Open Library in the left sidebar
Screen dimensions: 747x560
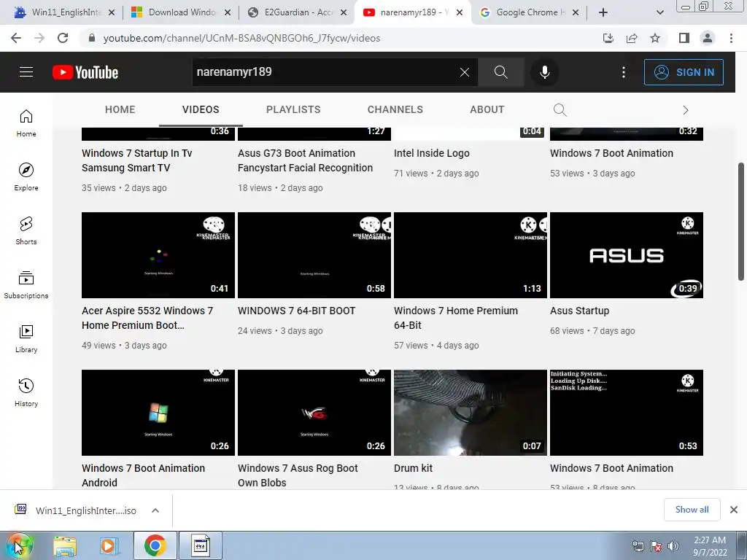(26, 338)
